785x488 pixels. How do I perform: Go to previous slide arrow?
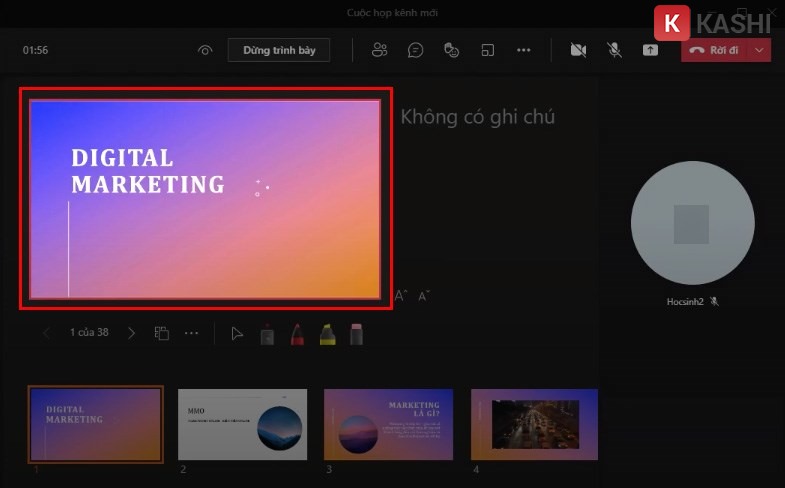pyautogui.click(x=47, y=333)
